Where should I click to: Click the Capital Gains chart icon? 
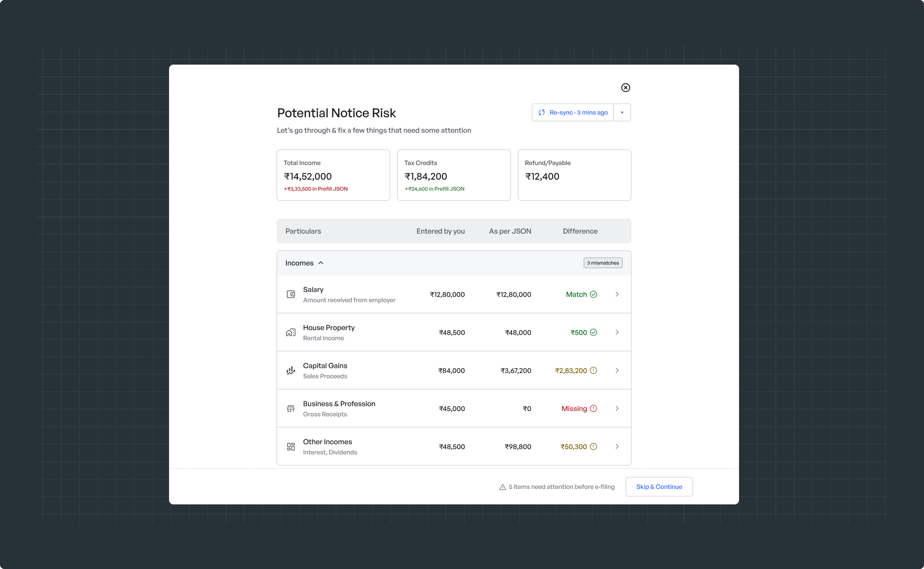[x=291, y=370]
